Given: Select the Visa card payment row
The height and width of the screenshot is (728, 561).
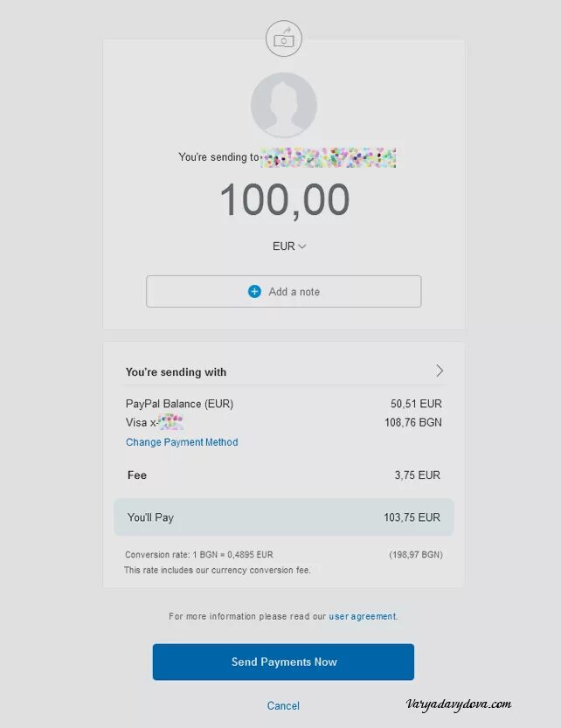Looking at the screenshot, I should tap(284, 422).
